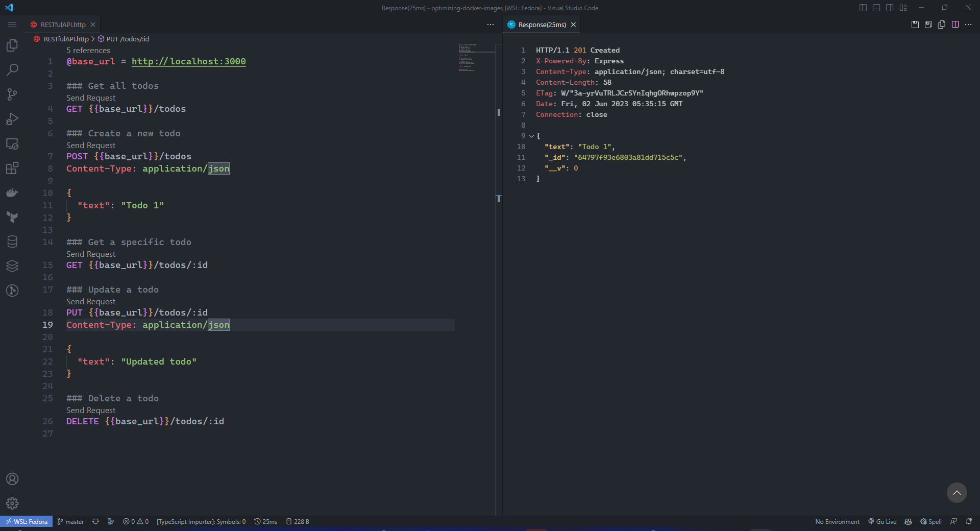
Task: Open the Docker panel icon
Action: (12, 192)
